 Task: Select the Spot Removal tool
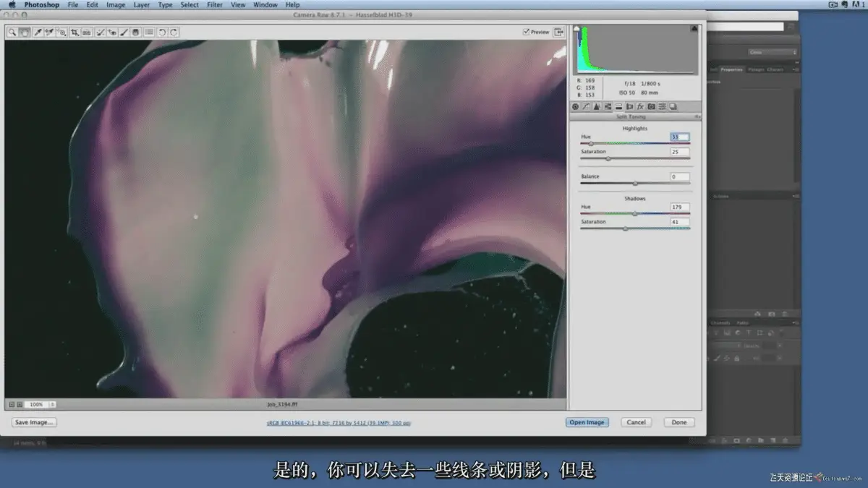coord(100,33)
